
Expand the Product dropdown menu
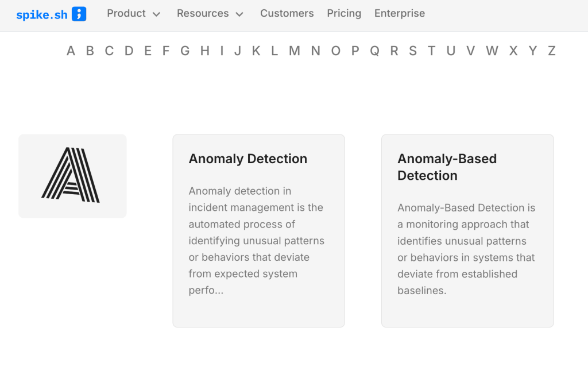coord(126,13)
